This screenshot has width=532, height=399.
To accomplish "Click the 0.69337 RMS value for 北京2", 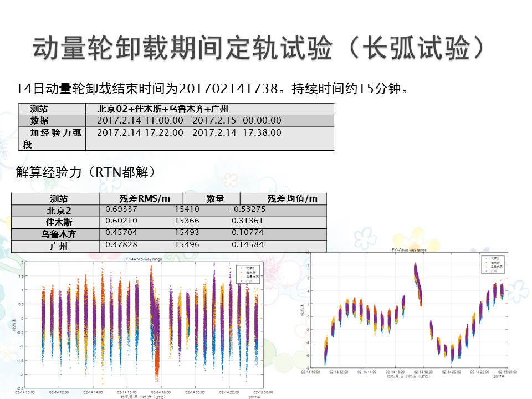I will pyautogui.click(x=121, y=209).
